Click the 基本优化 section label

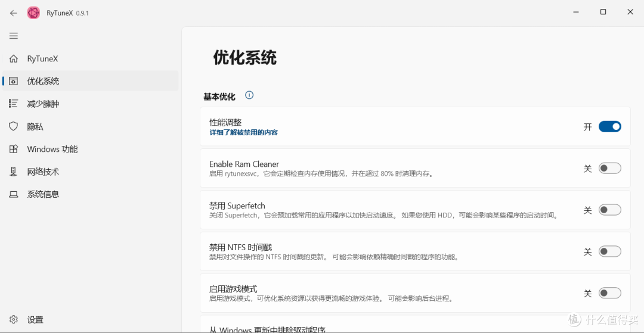219,97
